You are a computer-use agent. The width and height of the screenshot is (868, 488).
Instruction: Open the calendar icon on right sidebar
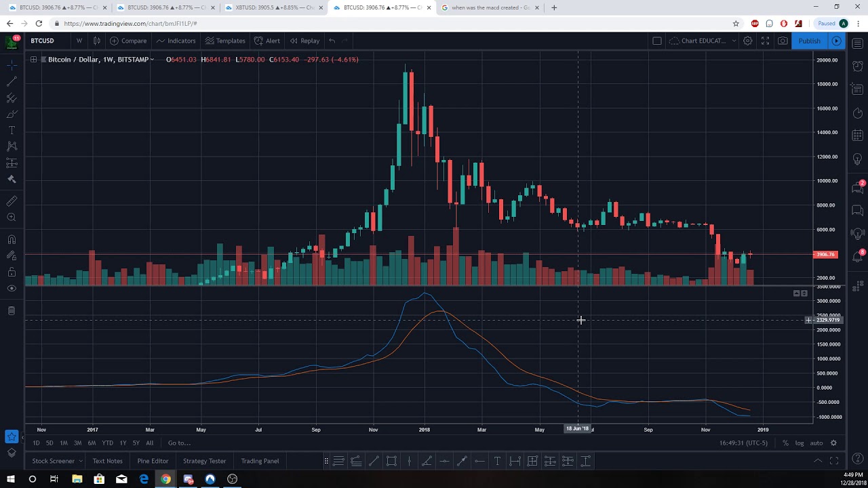click(x=857, y=136)
